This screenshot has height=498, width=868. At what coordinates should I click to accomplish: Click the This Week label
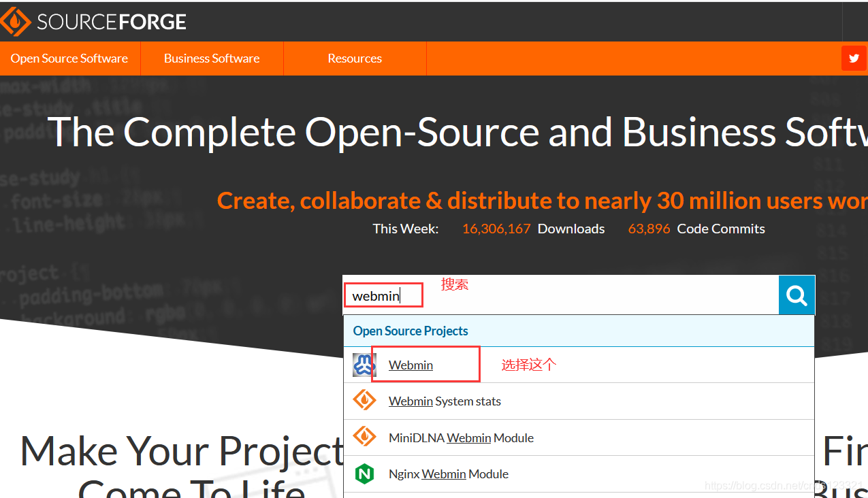coord(406,229)
